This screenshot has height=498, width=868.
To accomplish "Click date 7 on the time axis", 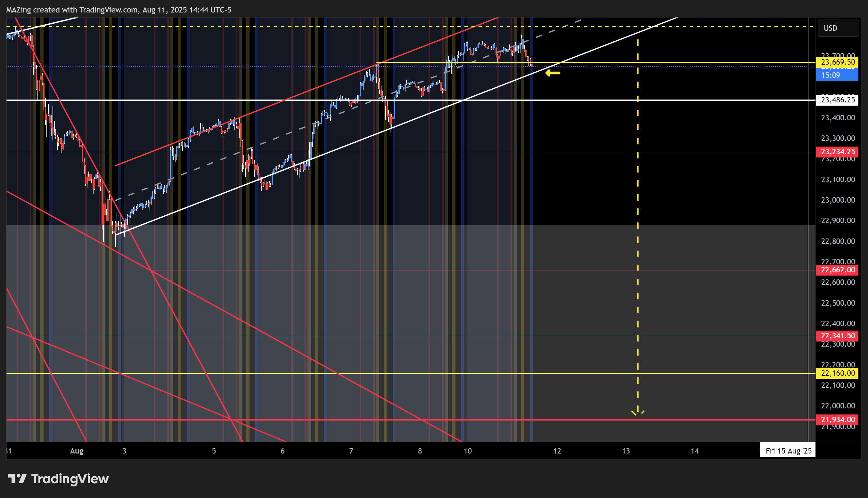I will [351, 451].
